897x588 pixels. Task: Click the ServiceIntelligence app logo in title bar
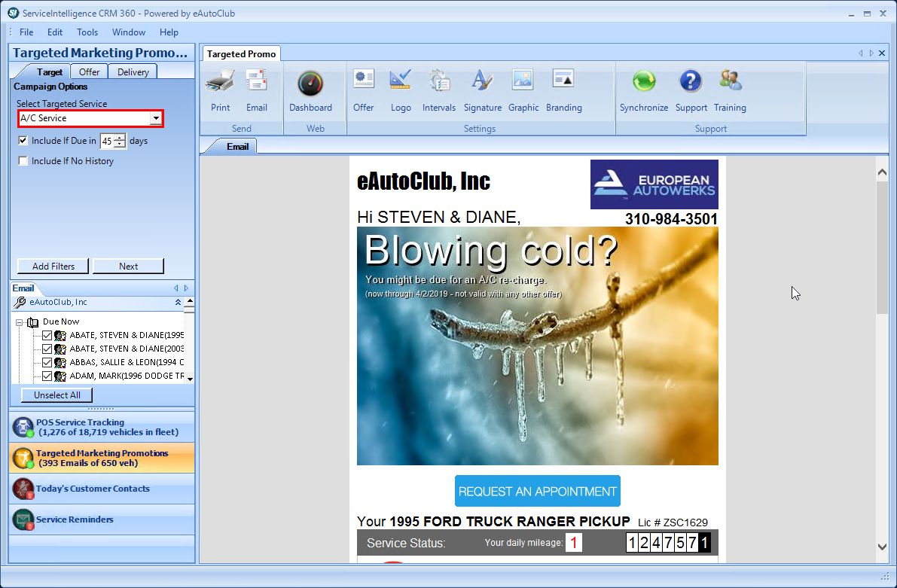13,13
